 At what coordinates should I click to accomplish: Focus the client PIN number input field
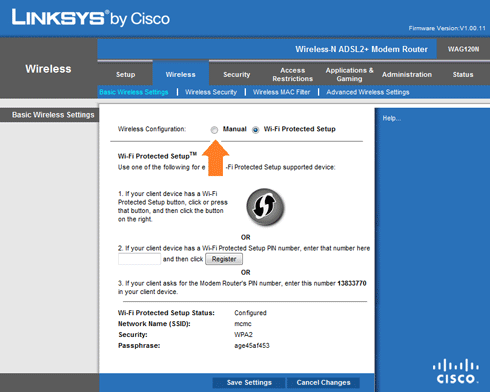139,259
